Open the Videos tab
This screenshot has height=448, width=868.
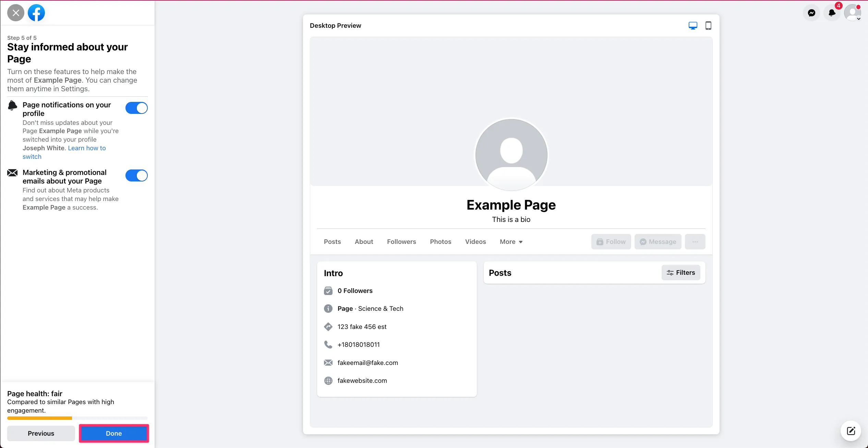[475, 242]
